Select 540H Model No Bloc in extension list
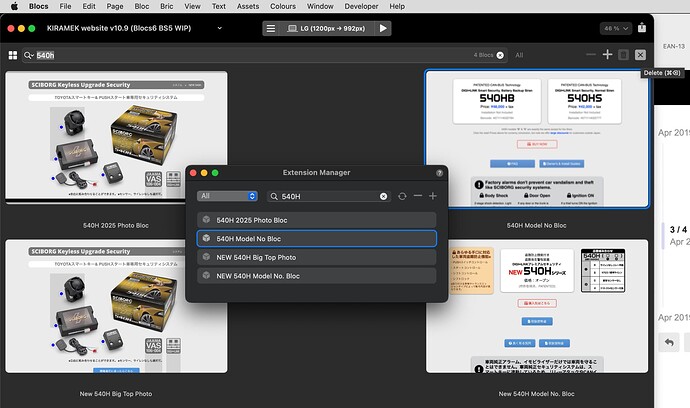The height and width of the screenshot is (408, 690). click(x=317, y=239)
